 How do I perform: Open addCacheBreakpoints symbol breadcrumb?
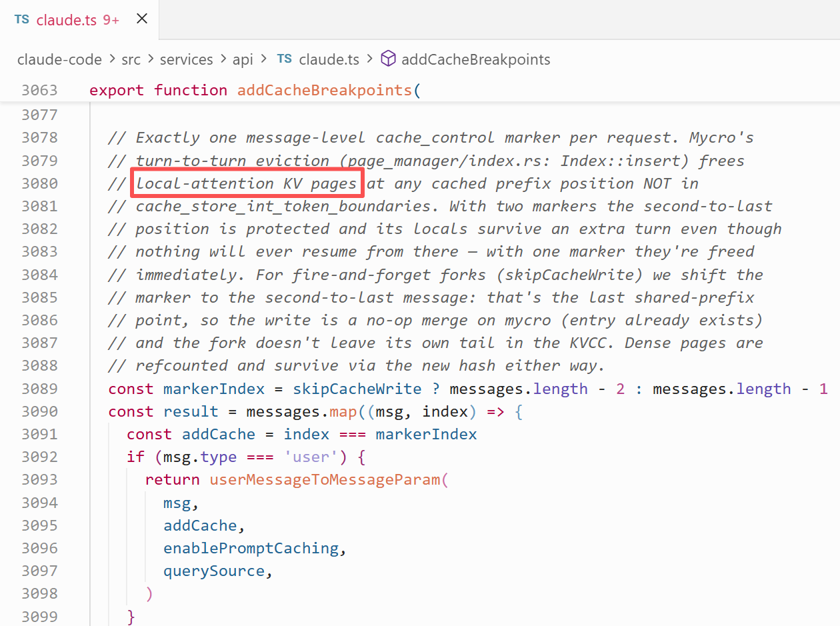tap(476, 59)
